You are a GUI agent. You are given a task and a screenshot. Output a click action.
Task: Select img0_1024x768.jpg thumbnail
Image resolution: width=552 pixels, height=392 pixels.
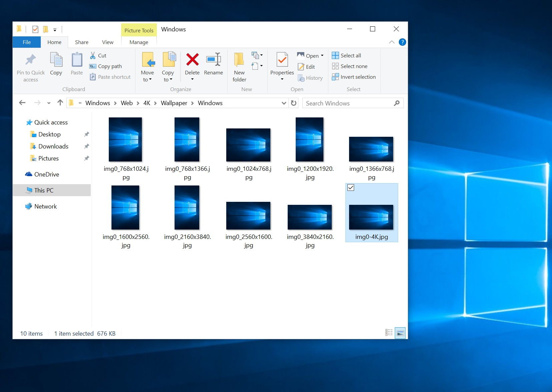248,145
